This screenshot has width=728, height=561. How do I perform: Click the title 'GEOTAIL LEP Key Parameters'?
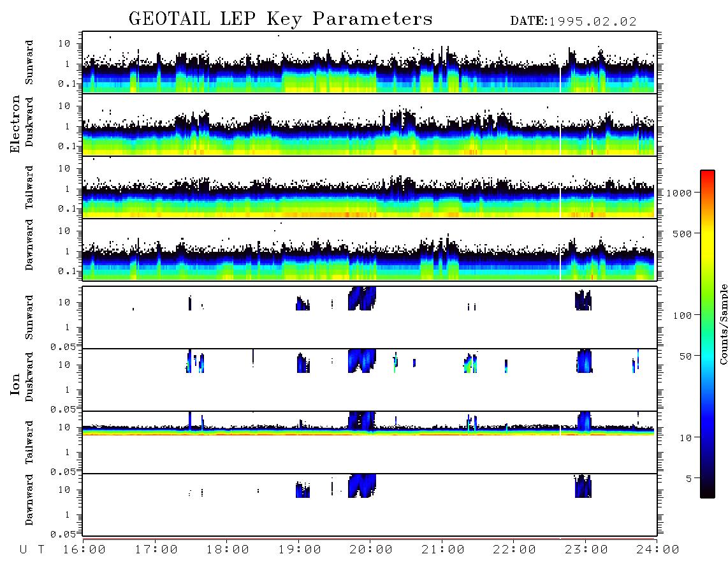click(x=280, y=20)
